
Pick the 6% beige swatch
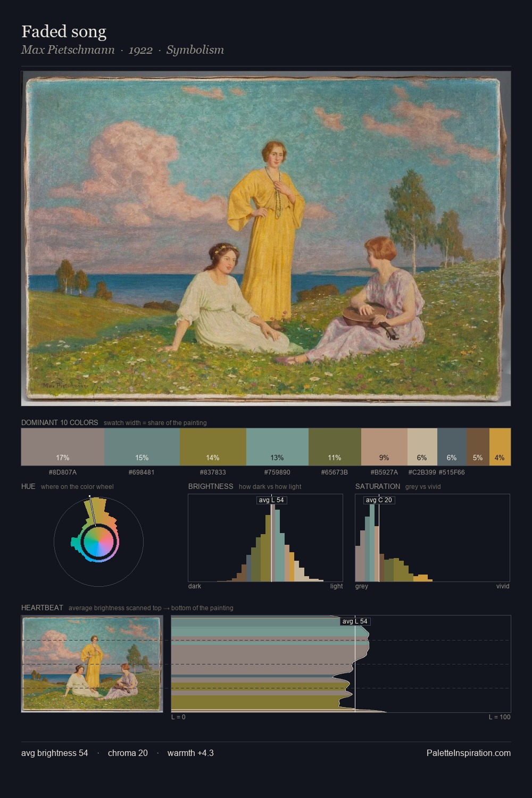pos(422,447)
